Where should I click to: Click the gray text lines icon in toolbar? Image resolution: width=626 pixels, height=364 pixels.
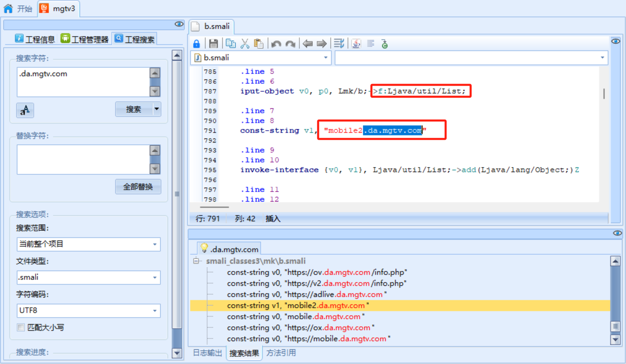(x=371, y=43)
